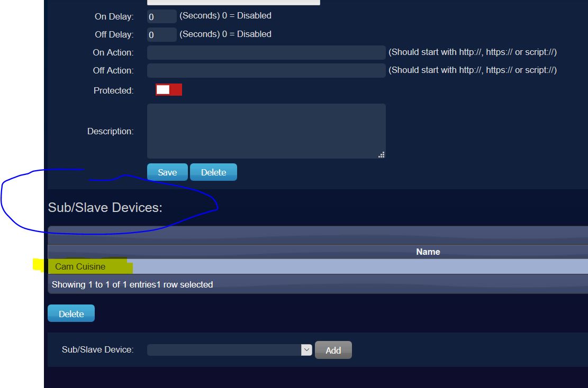The image size is (588, 388).
Task: Click the Sub/Slave Device dropdown arrow
Action: (x=306, y=349)
